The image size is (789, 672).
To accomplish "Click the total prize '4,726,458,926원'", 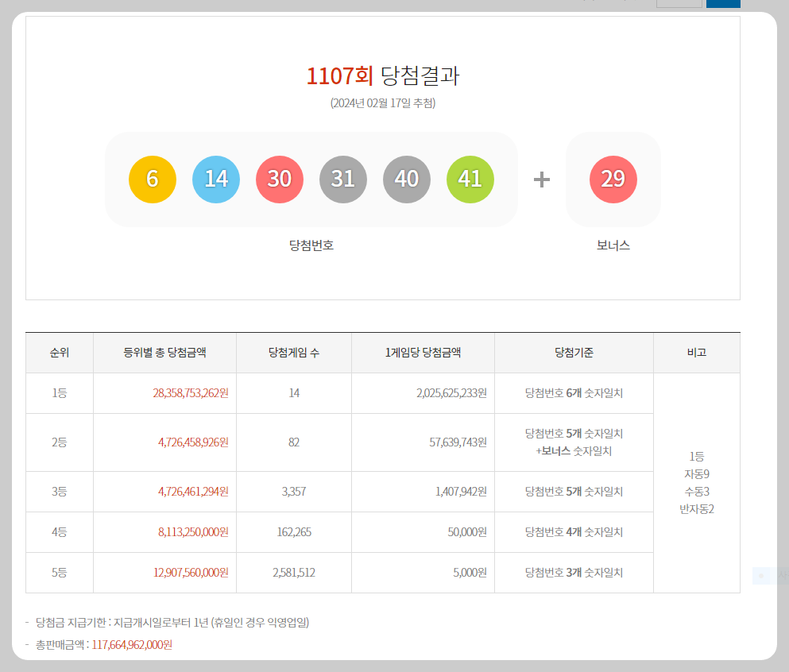I will [193, 442].
